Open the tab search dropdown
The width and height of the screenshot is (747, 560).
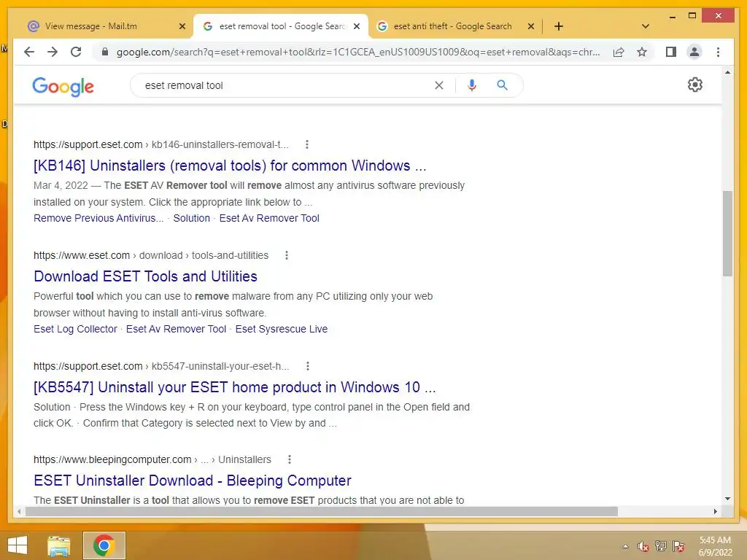tap(646, 26)
